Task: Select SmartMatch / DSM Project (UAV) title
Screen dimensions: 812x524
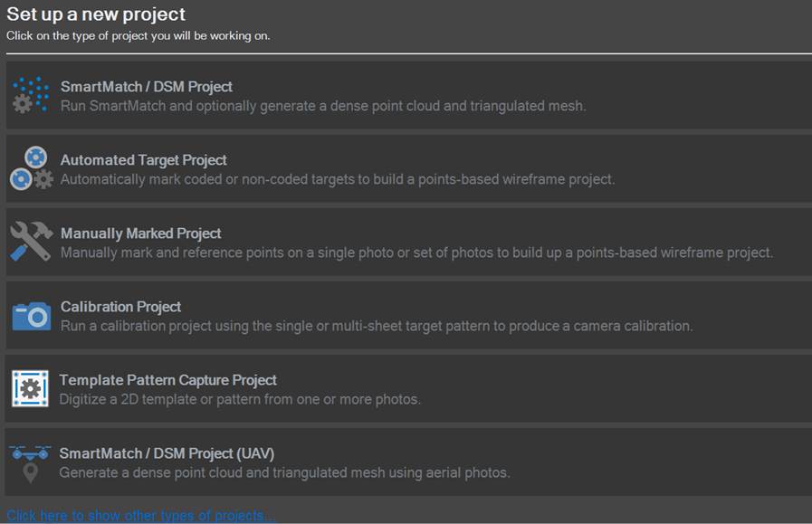Action: tap(167, 453)
